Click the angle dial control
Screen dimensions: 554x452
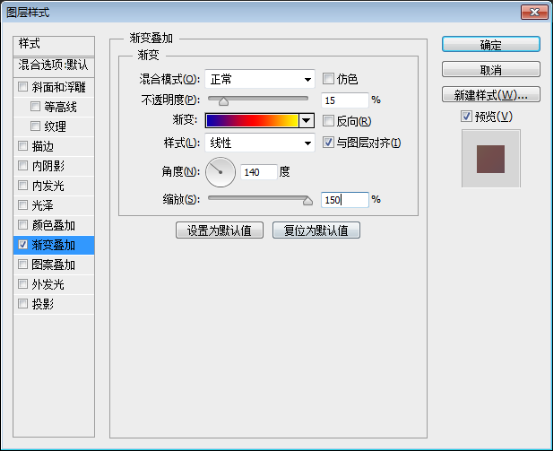pos(220,172)
